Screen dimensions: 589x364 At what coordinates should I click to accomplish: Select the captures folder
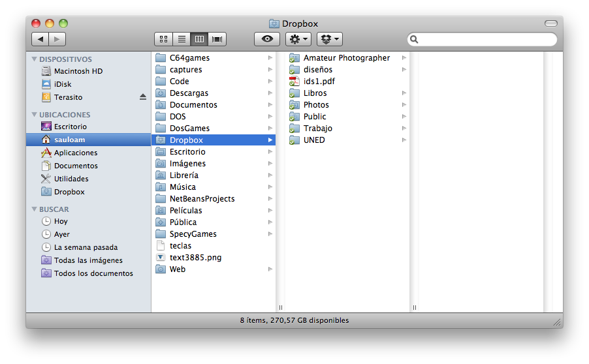(x=214, y=69)
